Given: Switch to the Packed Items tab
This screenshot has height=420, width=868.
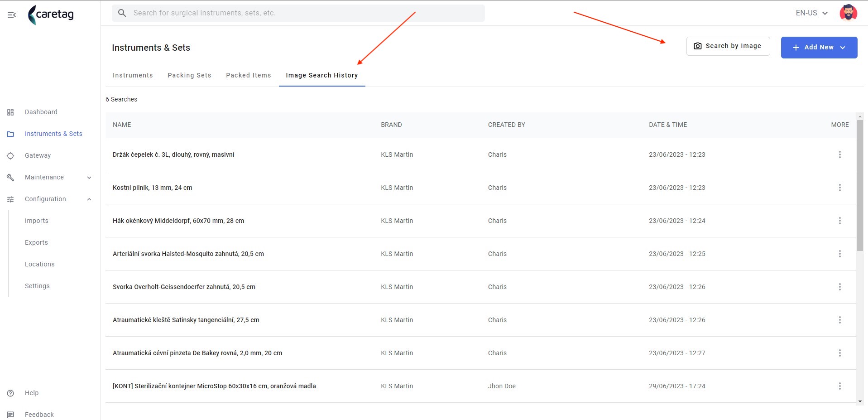Looking at the screenshot, I should [x=249, y=75].
